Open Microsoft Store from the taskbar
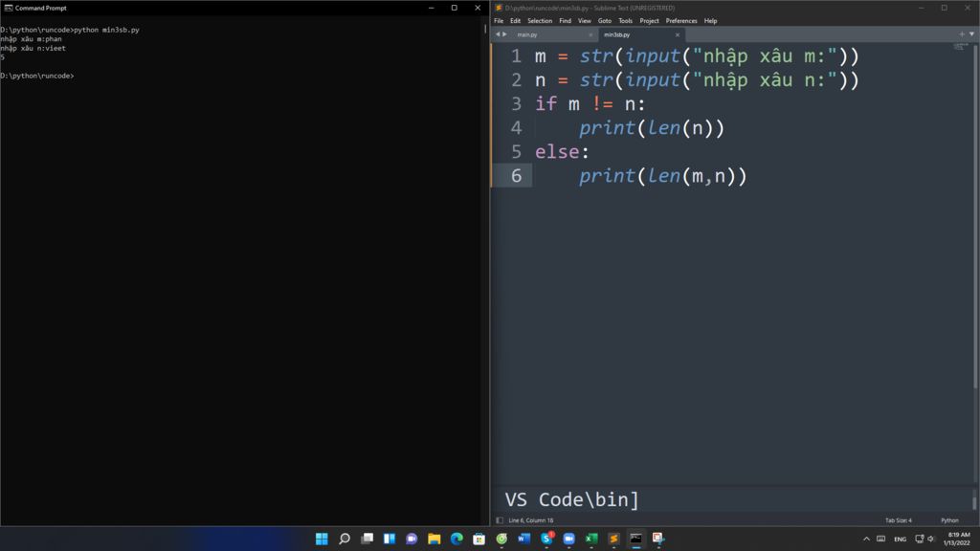The height and width of the screenshot is (551, 980). click(x=479, y=539)
